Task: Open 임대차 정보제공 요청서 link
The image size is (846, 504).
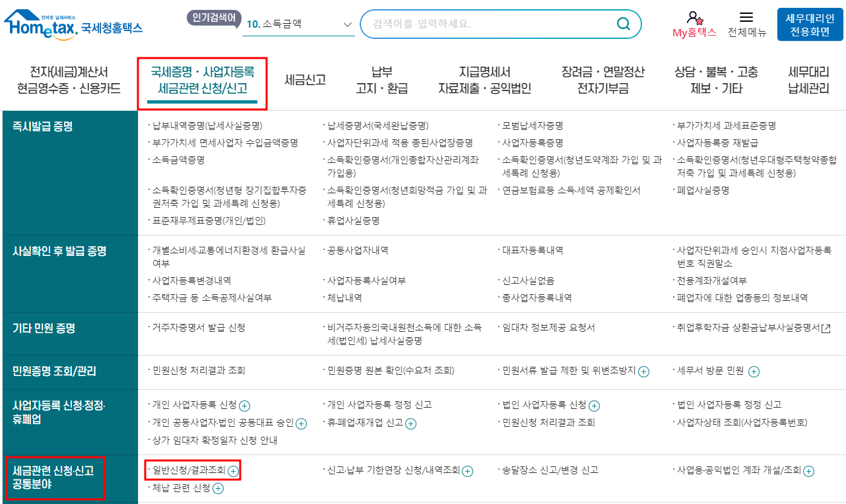Action: click(x=548, y=328)
